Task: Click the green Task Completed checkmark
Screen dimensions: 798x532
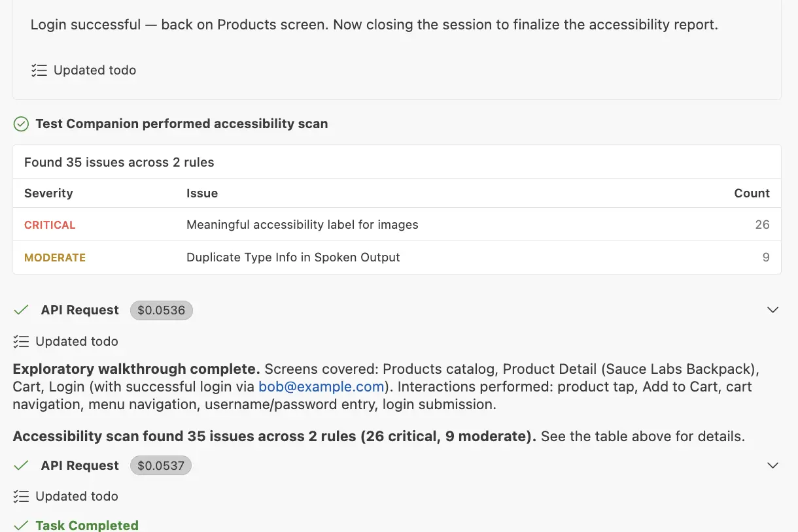Action: pos(21,525)
